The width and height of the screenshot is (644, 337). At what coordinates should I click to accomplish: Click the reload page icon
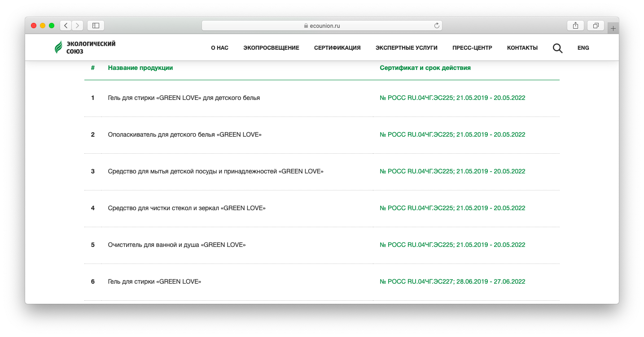[x=436, y=26]
